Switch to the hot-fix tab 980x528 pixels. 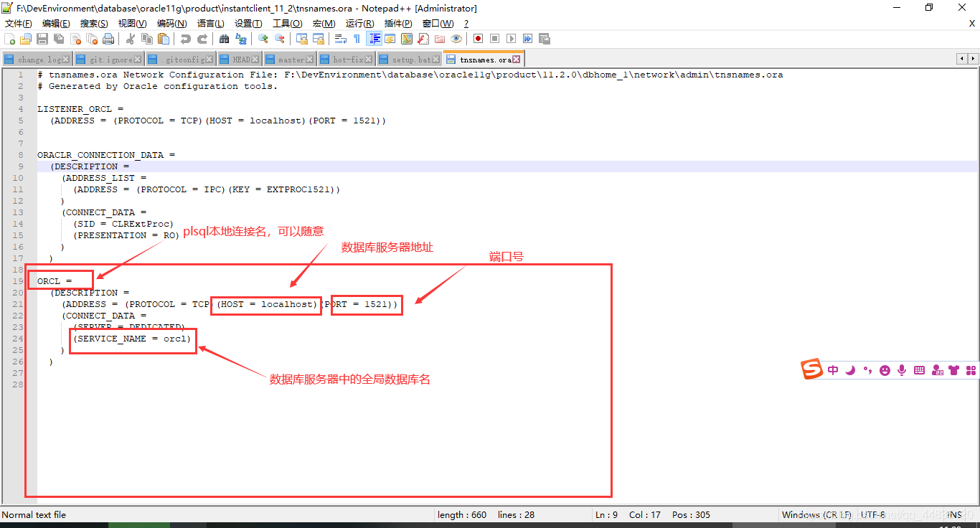348,60
